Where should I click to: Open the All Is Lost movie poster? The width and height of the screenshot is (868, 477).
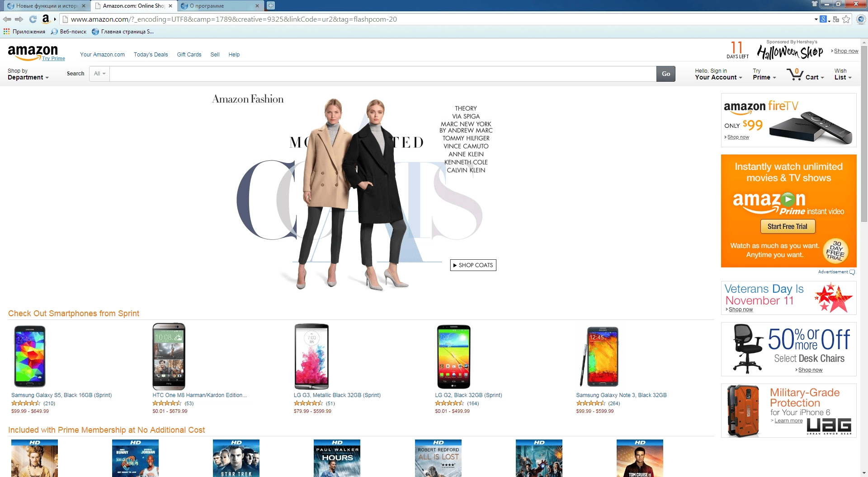(x=438, y=458)
